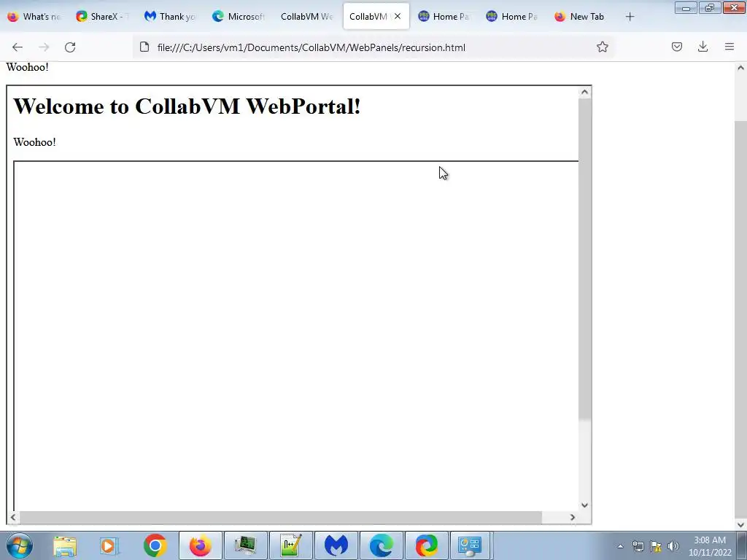This screenshot has width=747, height=560.
Task: Click the main page vertical scrollbar thumb
Action: pos(740,319)
